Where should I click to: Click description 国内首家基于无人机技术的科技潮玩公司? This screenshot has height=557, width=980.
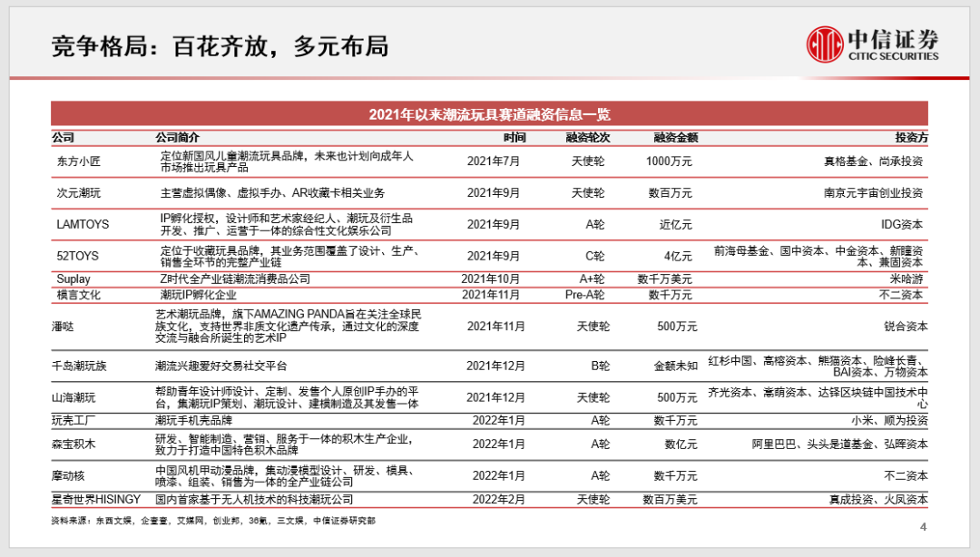click(254, 500)
